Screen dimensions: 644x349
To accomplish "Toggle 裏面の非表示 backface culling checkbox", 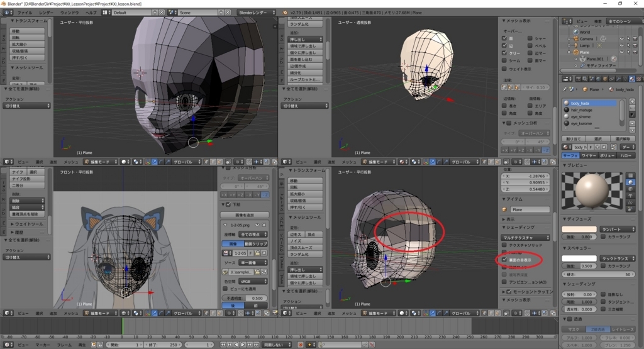I will [x=504, y=258].
